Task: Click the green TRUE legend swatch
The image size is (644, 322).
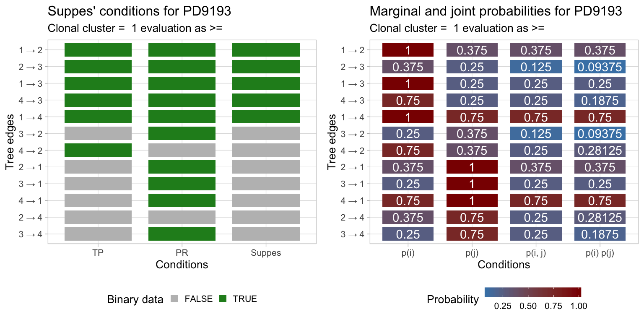Action: 223,299
